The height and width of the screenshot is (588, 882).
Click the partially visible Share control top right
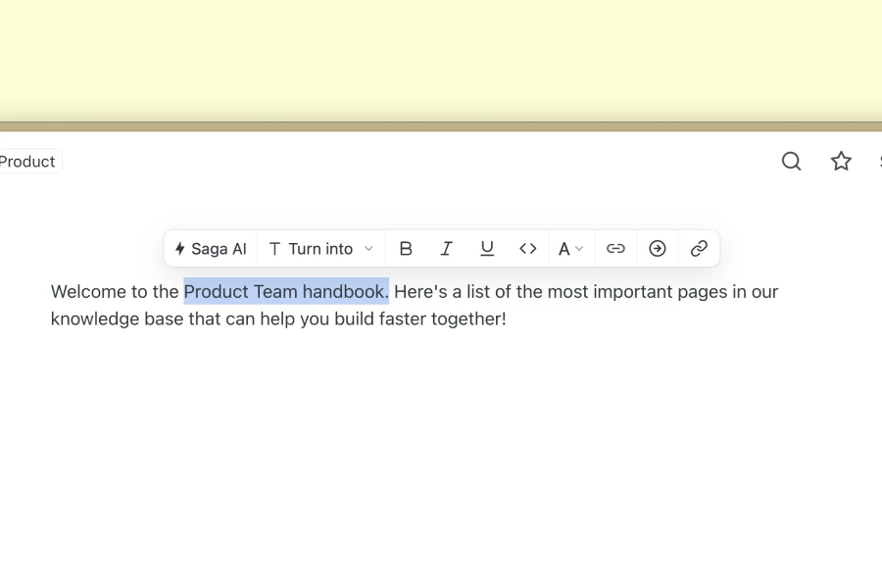[878, 161]
